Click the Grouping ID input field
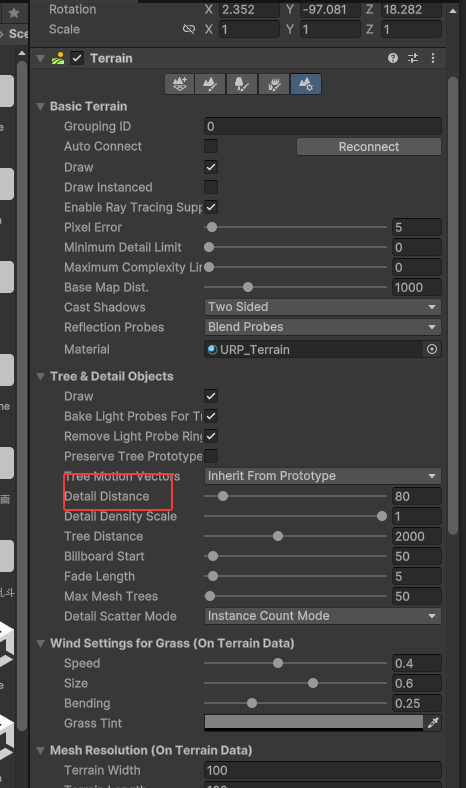 pos(323,126)
